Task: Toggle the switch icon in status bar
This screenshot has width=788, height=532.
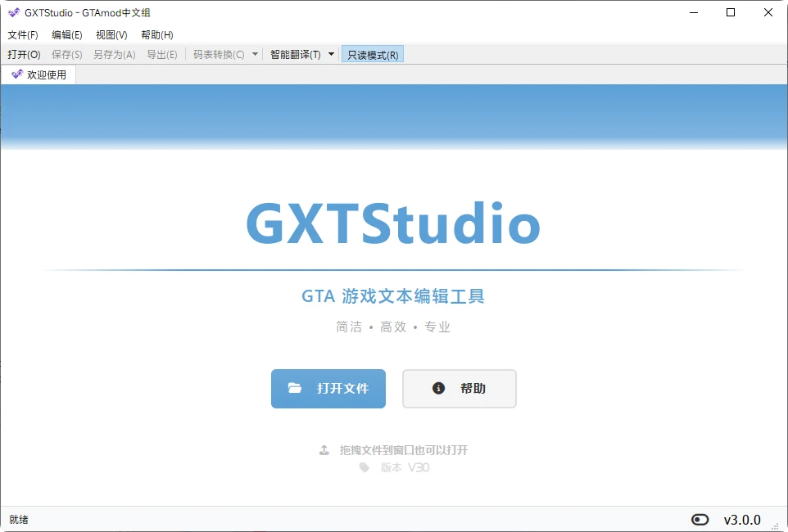Action: click(700, 520)
